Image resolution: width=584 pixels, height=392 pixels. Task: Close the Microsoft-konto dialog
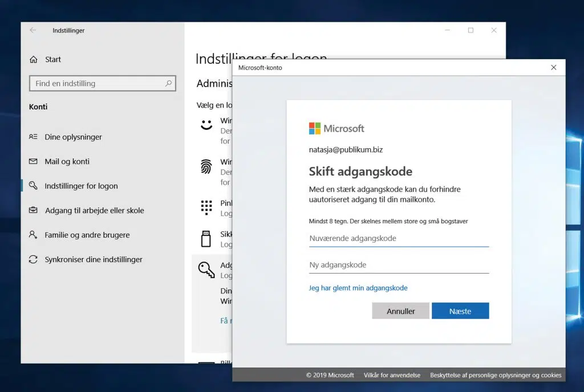tap(553, 67)
